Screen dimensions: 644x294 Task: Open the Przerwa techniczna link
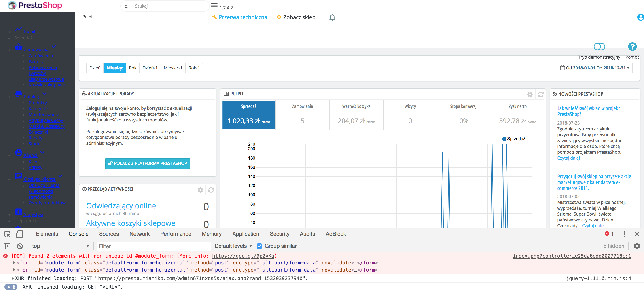(242, 17)
